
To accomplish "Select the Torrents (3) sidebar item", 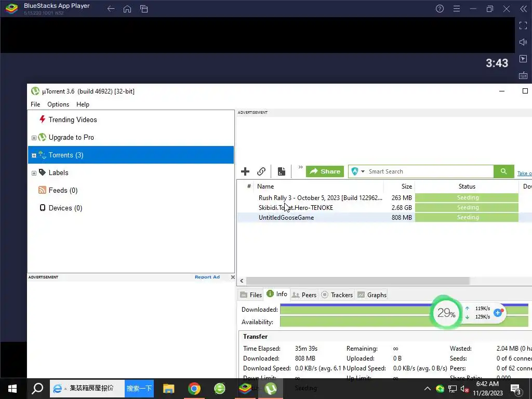I will coord(130,155).
